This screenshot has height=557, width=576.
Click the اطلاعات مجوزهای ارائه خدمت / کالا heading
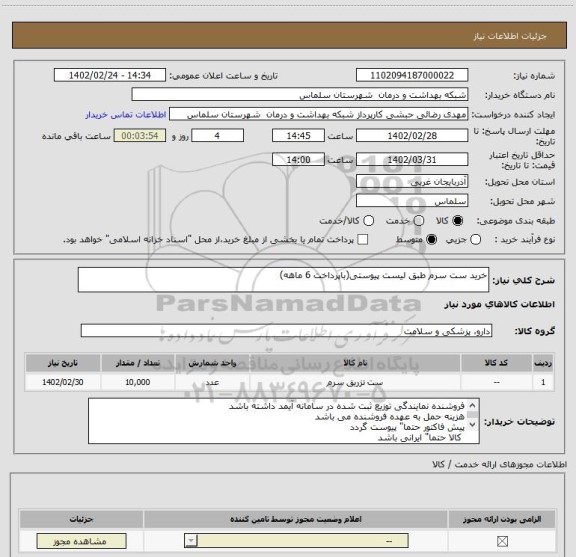coord(499,464)
